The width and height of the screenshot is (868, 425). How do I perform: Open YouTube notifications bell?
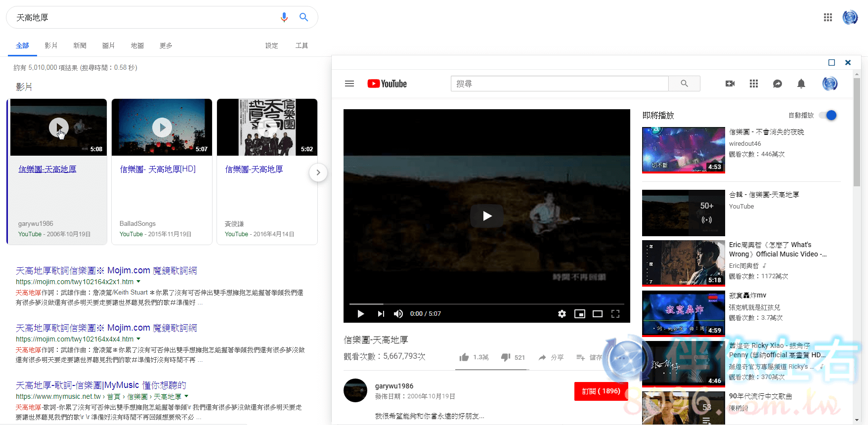(x=801, y=84)
